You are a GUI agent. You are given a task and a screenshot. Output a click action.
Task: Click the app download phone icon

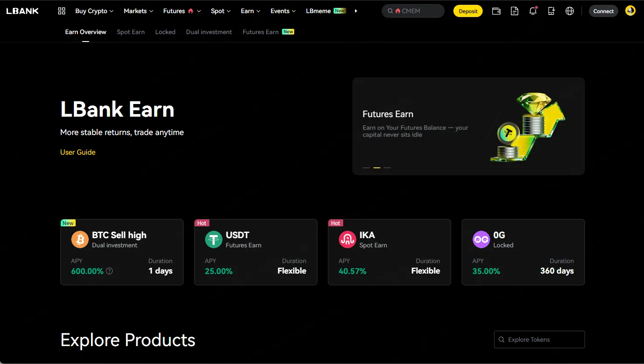click(x=551, y=11)
